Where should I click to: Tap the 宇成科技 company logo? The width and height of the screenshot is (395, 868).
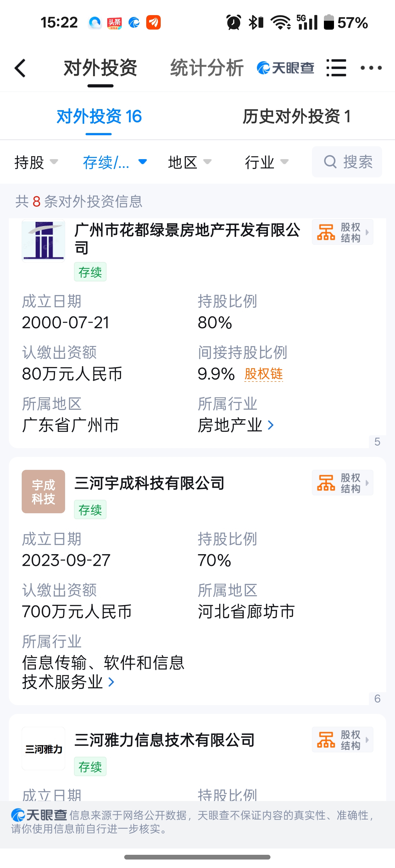(43, 492)
